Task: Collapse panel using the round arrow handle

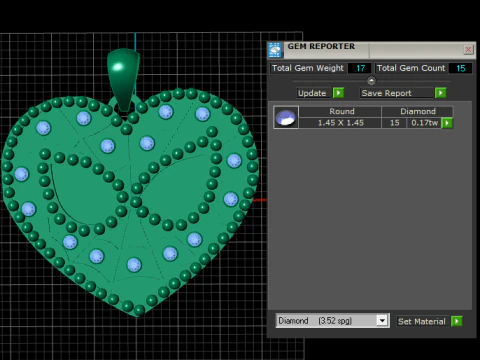Action: (x=371, y=81)
